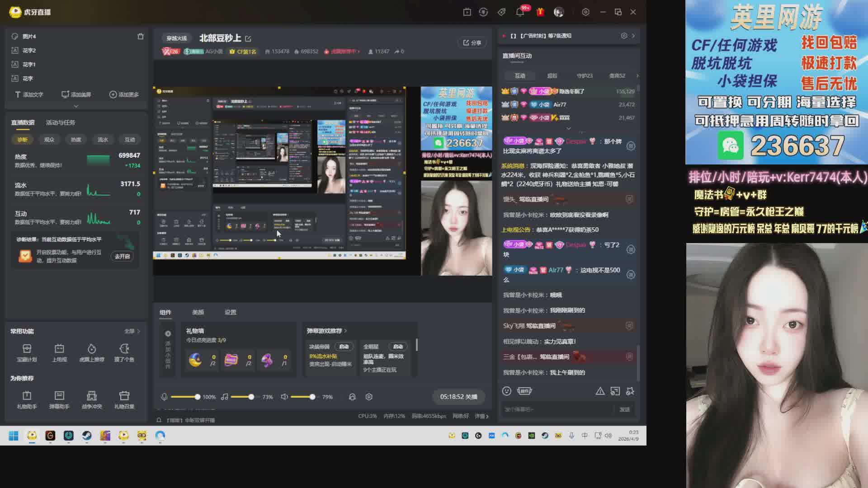Expand source list with chevron below 添加文字

76,106
